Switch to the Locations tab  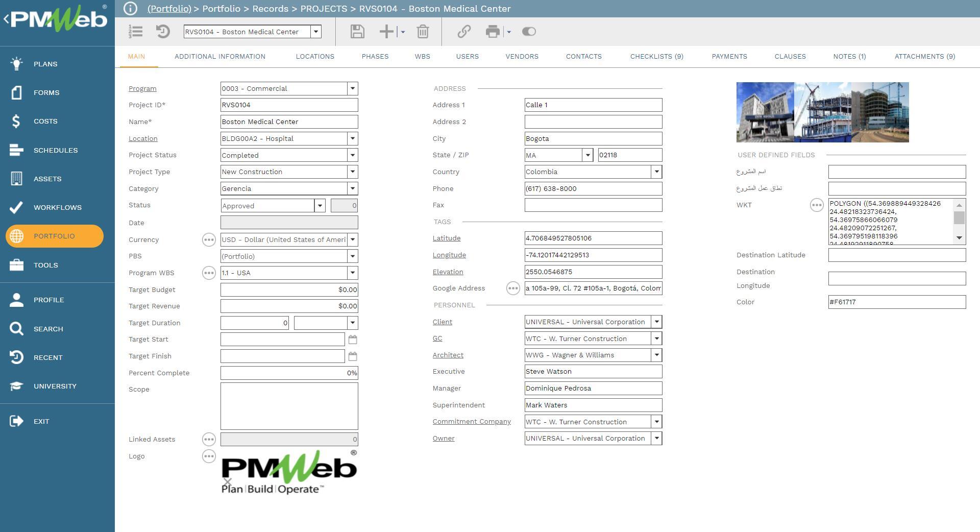315,56
